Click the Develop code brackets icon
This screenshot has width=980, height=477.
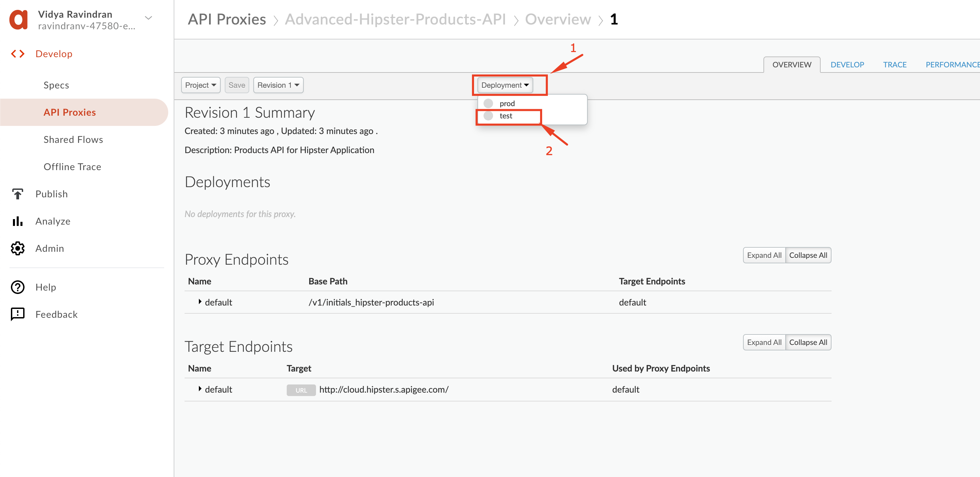[17, 54]
